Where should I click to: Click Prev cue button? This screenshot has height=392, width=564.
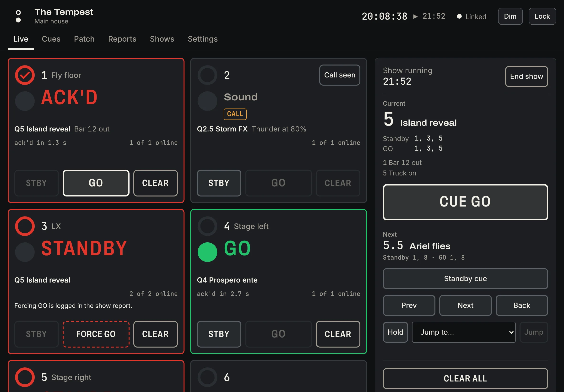(x=409, y=305)
